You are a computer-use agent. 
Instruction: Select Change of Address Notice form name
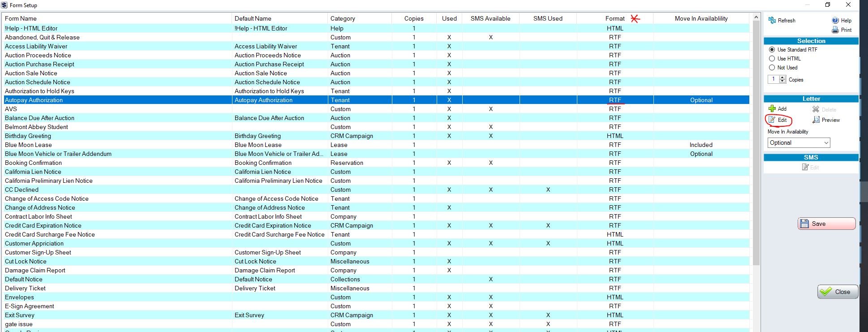click(40, 207)
